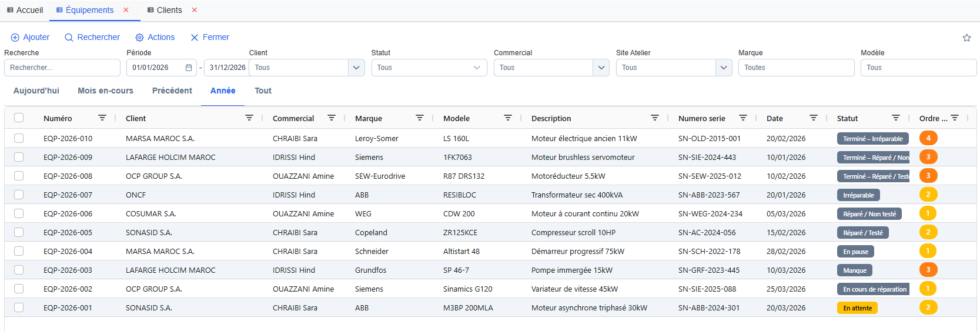The image size is (980, 331).
Task: Click filter icon on Description column
Action: click(x=655, y=118)
